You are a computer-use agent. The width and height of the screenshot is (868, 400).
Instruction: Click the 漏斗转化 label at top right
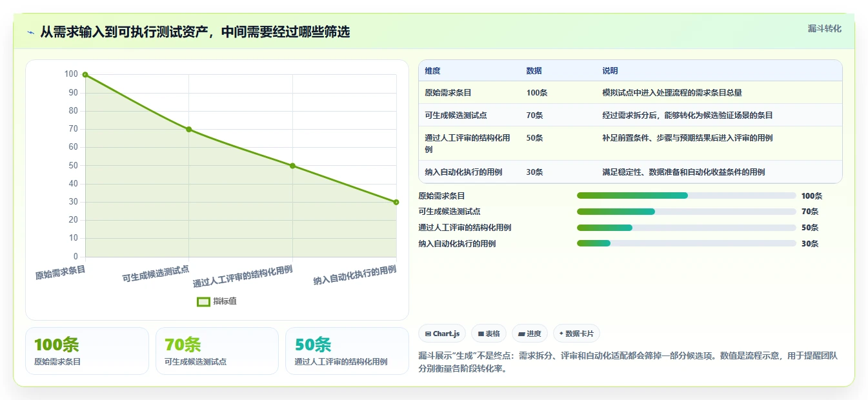[x=825, y=28]
